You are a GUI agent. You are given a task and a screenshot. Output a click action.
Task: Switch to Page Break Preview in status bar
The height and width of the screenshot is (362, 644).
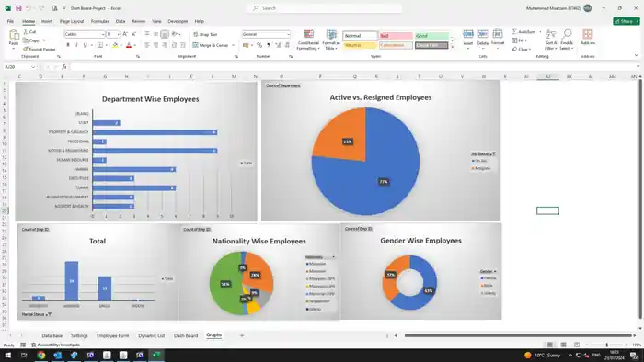click(x=577, y=345)
